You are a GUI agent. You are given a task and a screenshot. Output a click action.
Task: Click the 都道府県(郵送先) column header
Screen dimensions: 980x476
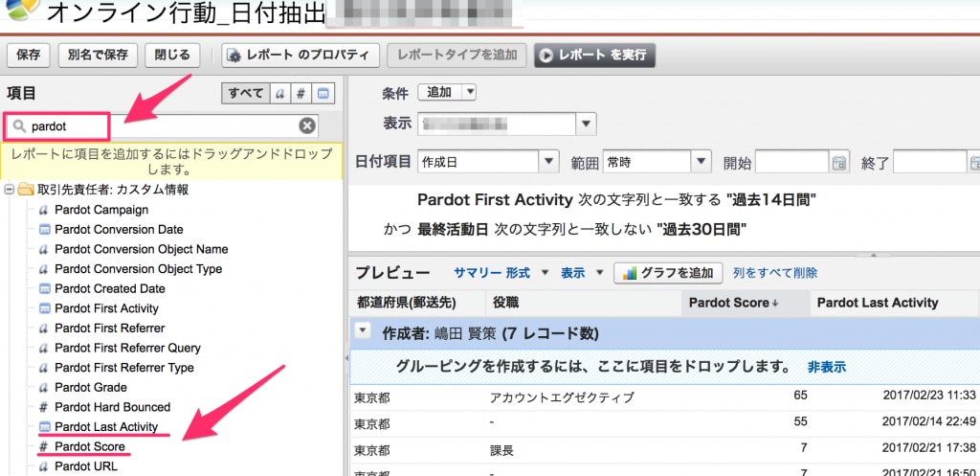tap(417, 304)
